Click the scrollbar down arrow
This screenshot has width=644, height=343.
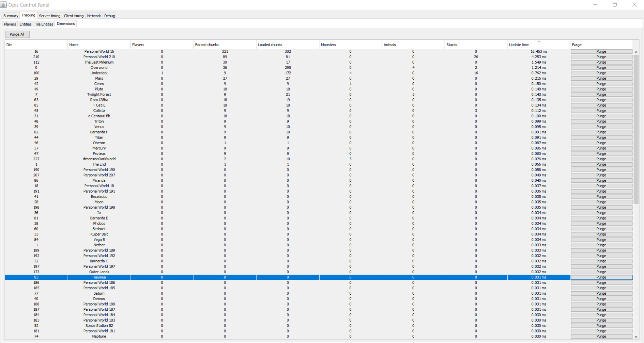[636, 337]
